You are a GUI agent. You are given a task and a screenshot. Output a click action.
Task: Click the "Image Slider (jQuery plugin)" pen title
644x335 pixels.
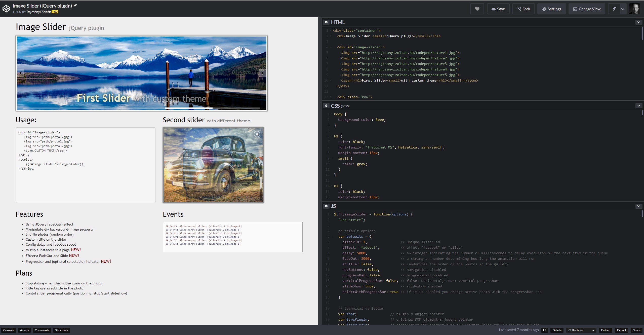click(42, 6)
